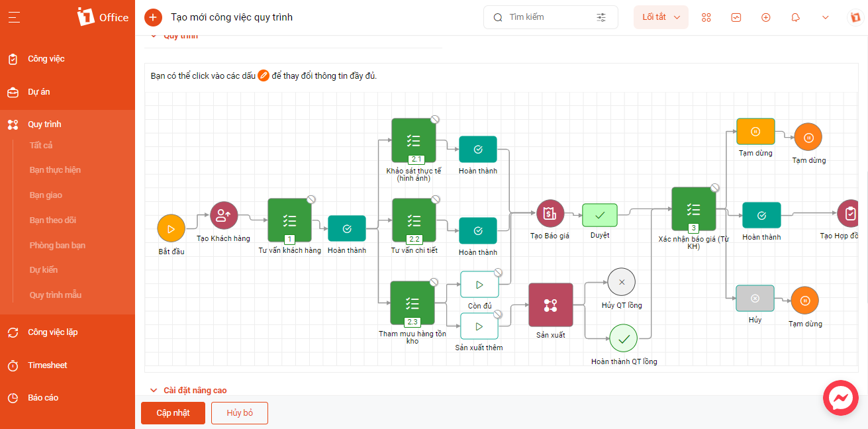Click the 'Hoàn thành QT lồng' checkmark node

pyautogui.click(x=624, y=338)
